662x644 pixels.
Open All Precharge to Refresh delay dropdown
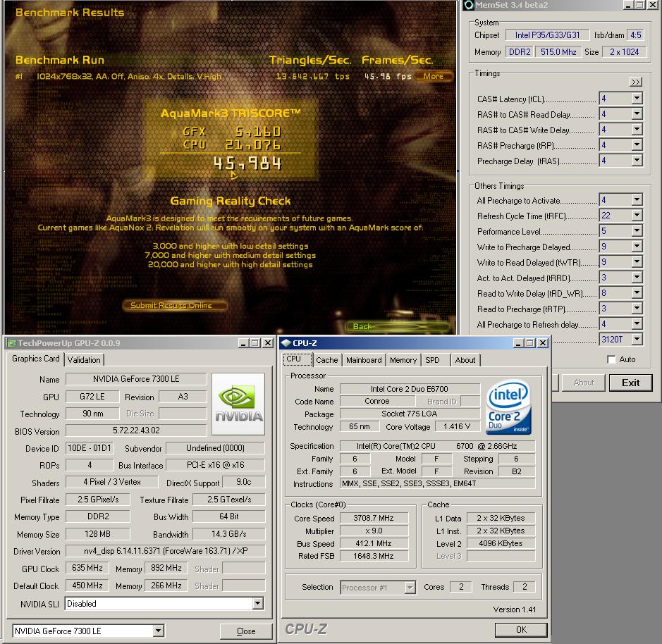click(x=637, y=323)
